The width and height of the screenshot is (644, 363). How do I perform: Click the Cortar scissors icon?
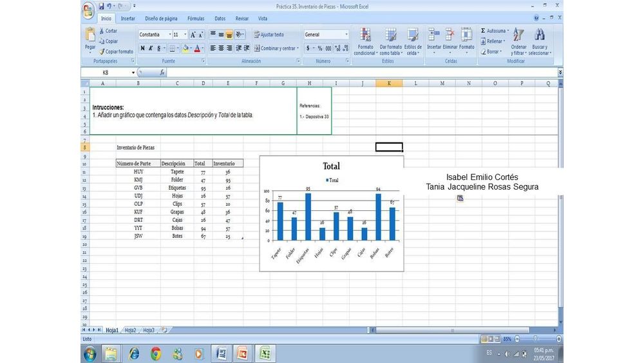[102, 31]
